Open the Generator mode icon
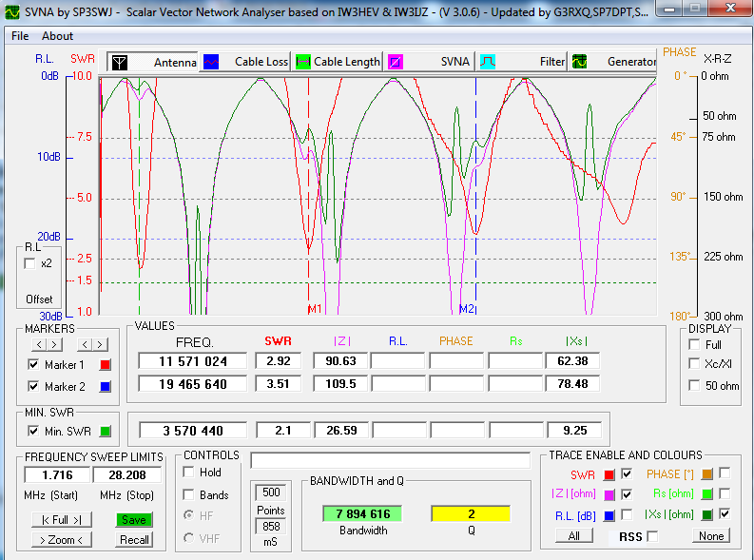 coord(579,62)
